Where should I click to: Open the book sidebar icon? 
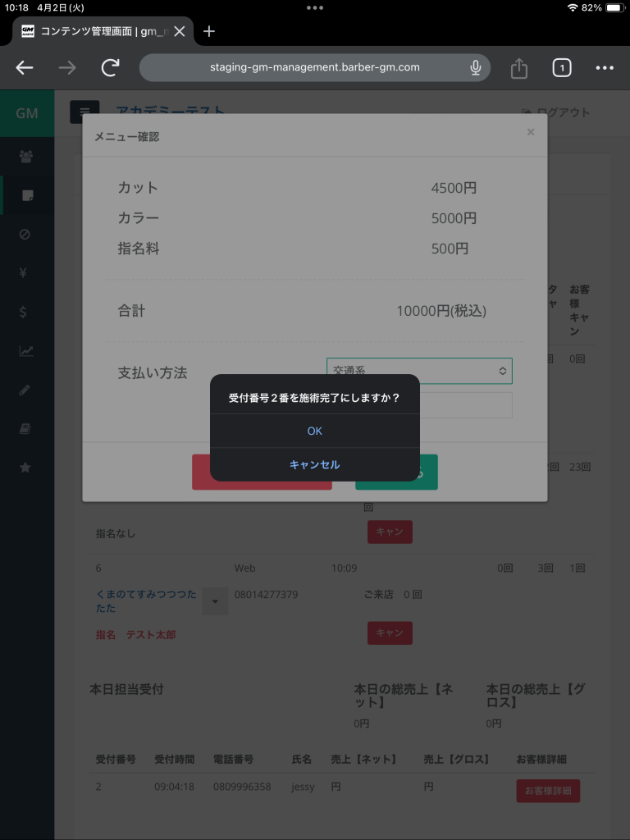coord(25,428)
